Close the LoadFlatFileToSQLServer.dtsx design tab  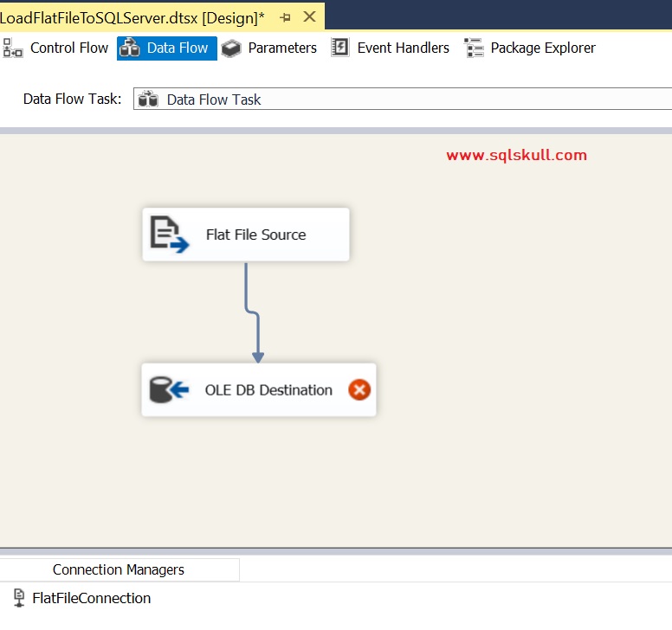tap(309, 17)
